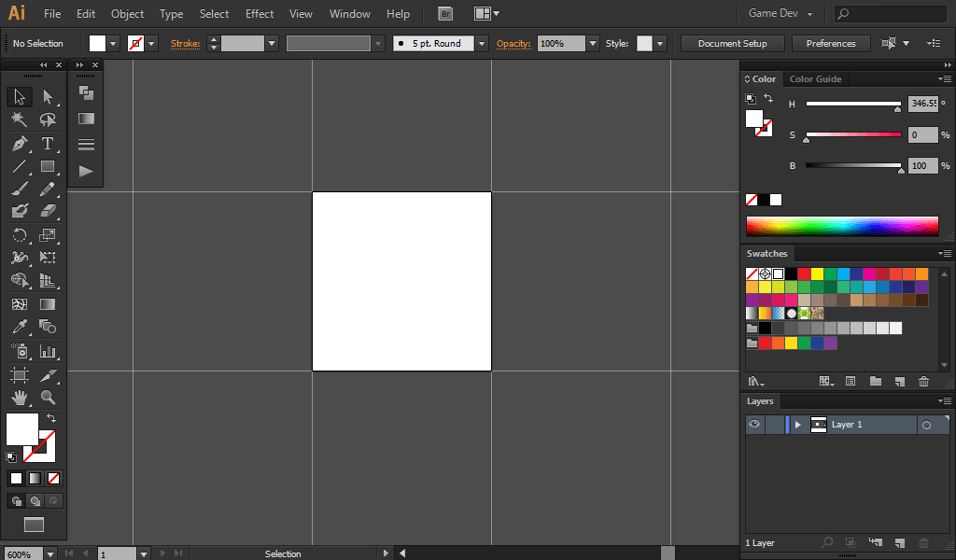
Task: Open the Opacity dropdown
Action: coord(591,43)
